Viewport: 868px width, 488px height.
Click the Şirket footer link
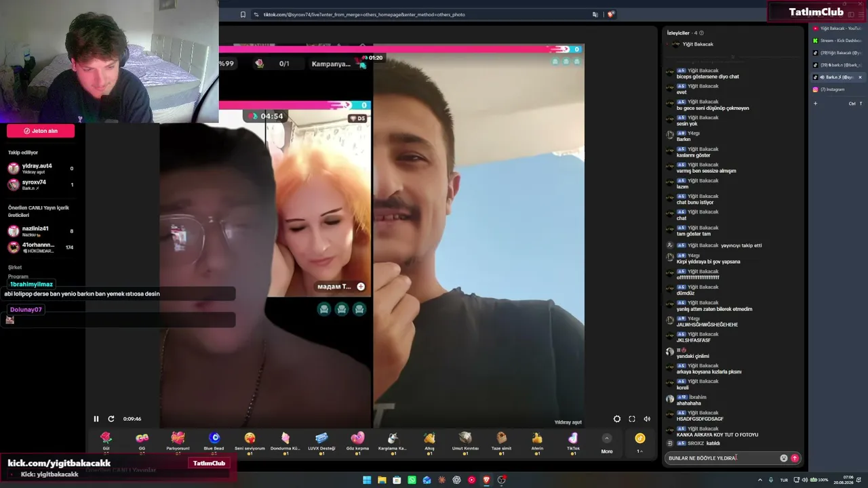click(15, 268)
